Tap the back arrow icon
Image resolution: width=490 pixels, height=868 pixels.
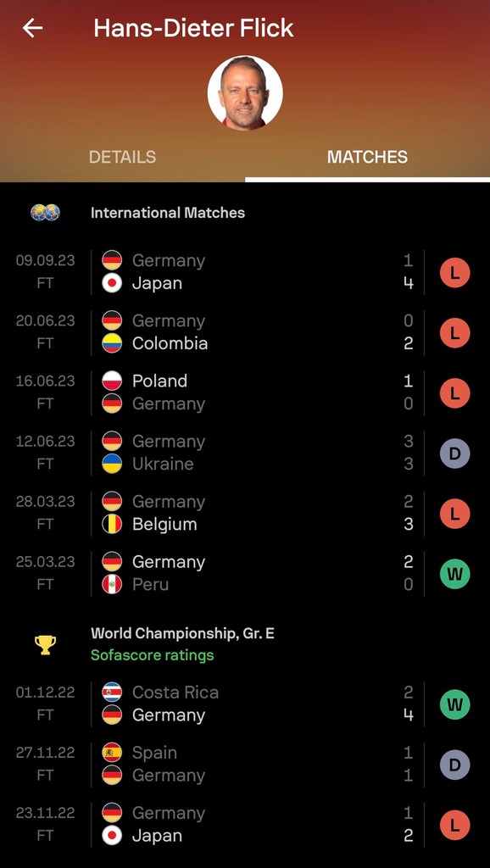click(33, 28)
